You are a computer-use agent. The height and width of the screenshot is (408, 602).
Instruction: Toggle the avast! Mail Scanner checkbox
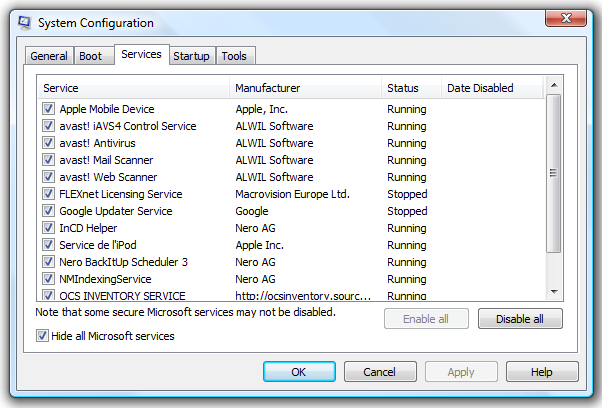coord(48,160)
